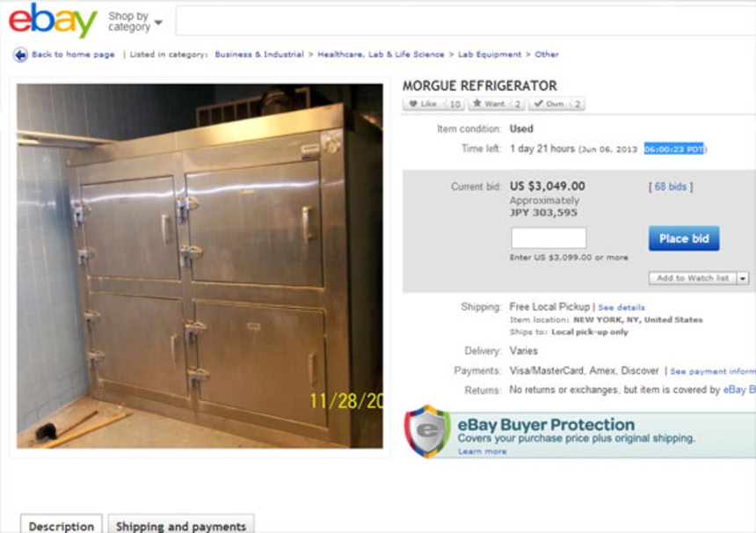The width and height of the screenshot is (756, 533).
Task: Click the eBay logo
Action: [x=53, y=20]
